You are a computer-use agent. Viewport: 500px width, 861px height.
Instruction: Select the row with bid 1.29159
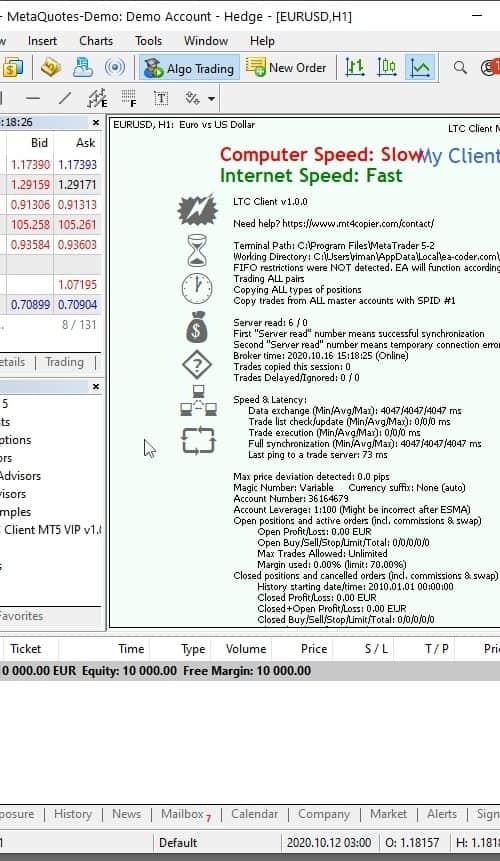50,184
